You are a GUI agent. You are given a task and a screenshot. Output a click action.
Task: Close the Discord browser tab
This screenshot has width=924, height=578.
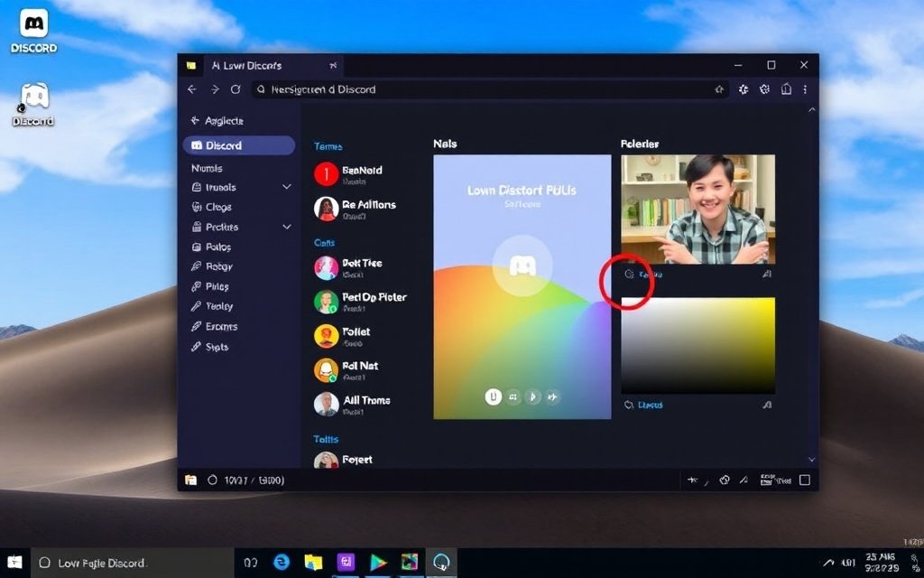click(x=333, y=65)
